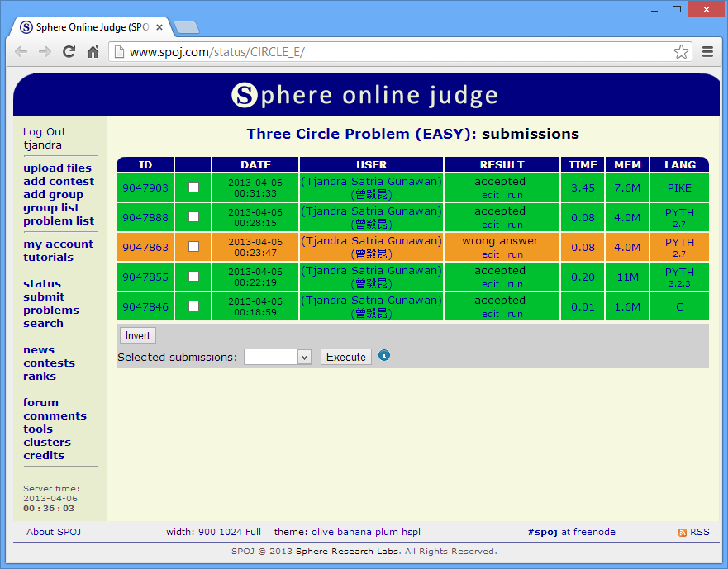Set page width to 900
This screenshot has height=569, width=728.
tap(207, 532)
